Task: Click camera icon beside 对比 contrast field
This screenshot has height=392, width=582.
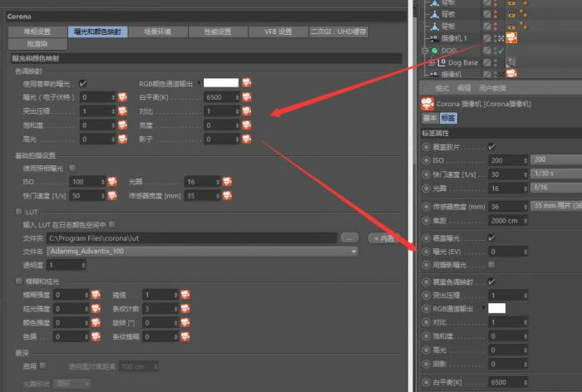Action: (x=247, y=111)
